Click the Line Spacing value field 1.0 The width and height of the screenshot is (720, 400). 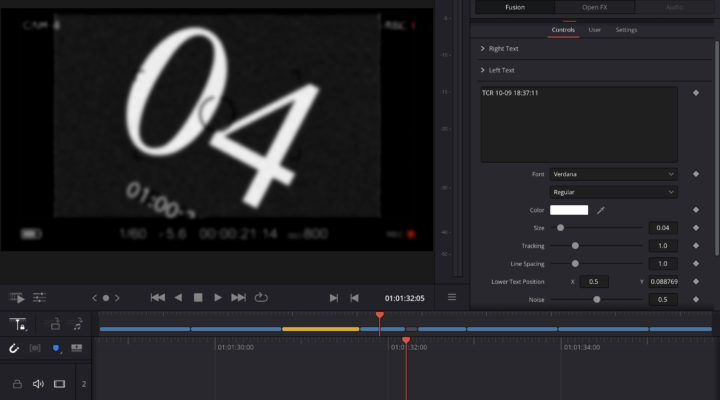(663, 264)
